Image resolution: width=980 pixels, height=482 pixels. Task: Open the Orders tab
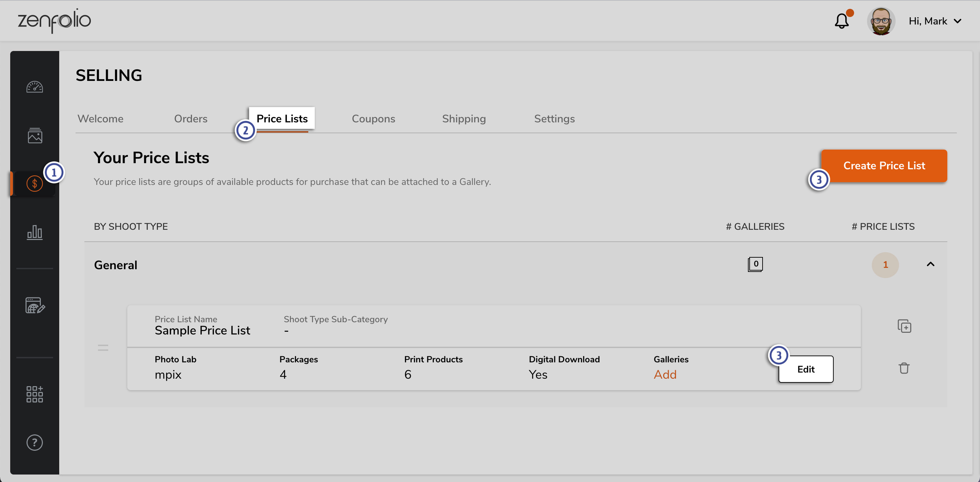click(191, 119)
